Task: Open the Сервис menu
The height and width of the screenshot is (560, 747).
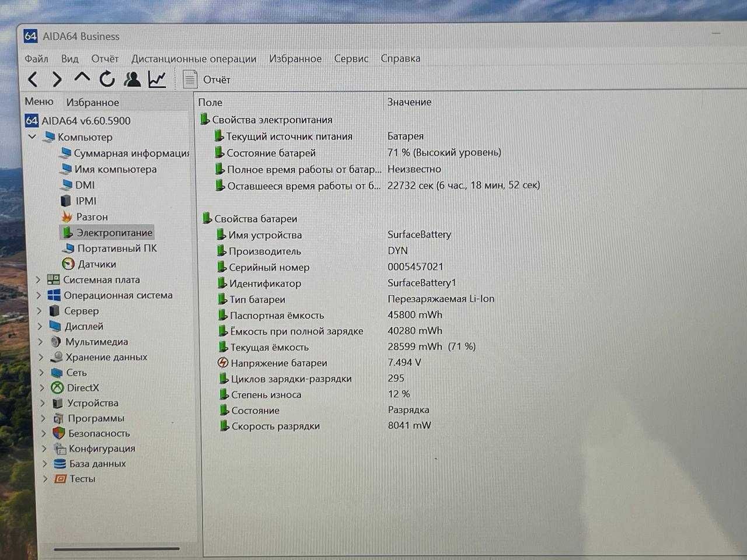Action: 351,58
